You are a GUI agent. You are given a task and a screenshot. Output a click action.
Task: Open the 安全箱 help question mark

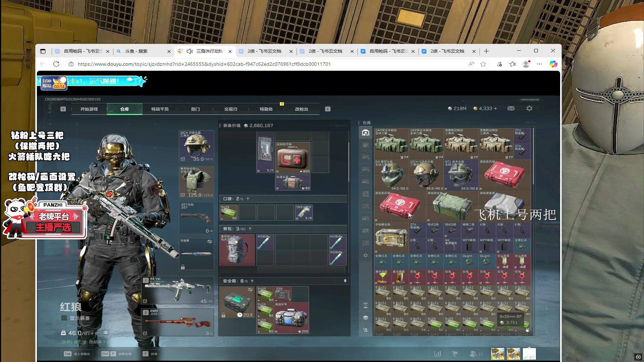(252, 281)
